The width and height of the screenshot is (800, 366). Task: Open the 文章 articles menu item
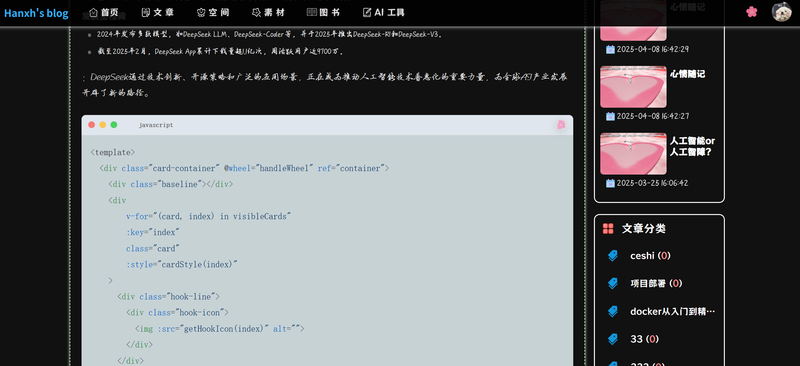157,13
